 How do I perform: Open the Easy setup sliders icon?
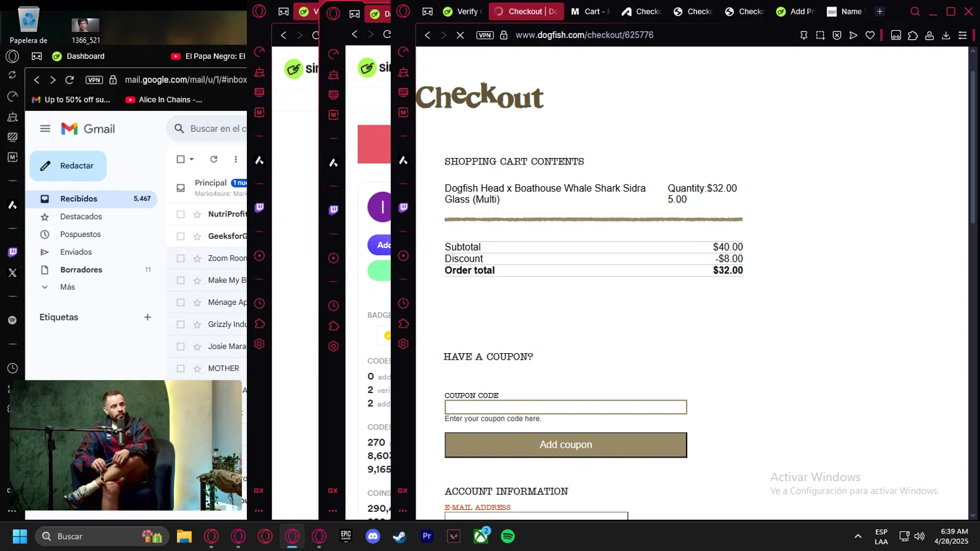point(962,35)
